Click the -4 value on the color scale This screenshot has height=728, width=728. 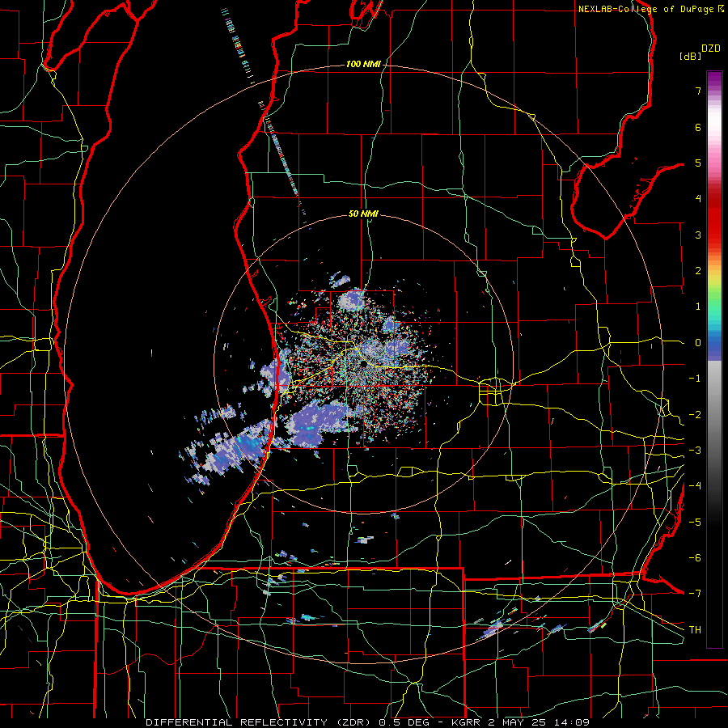click(x=695, y=486)
